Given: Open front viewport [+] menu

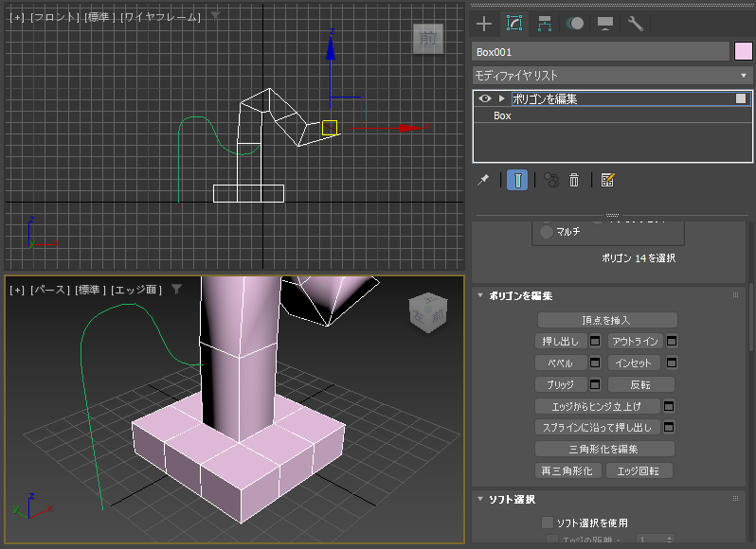Looking at the screenshot, I should [x=17, y=17].
